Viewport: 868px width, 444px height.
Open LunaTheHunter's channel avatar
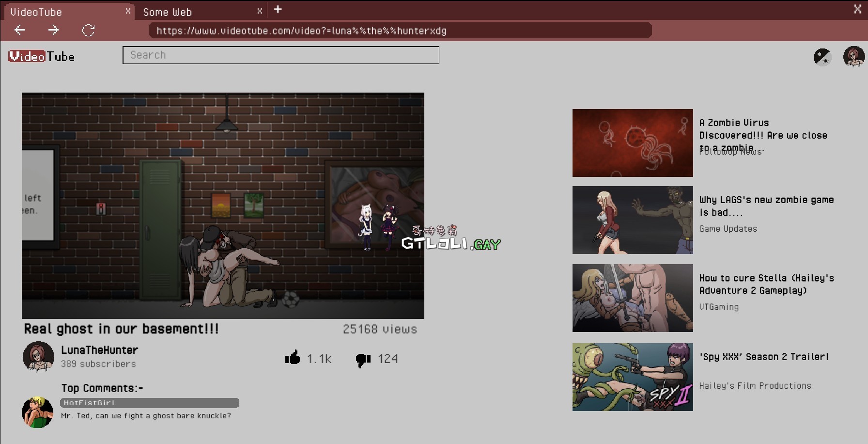(38, 357)
